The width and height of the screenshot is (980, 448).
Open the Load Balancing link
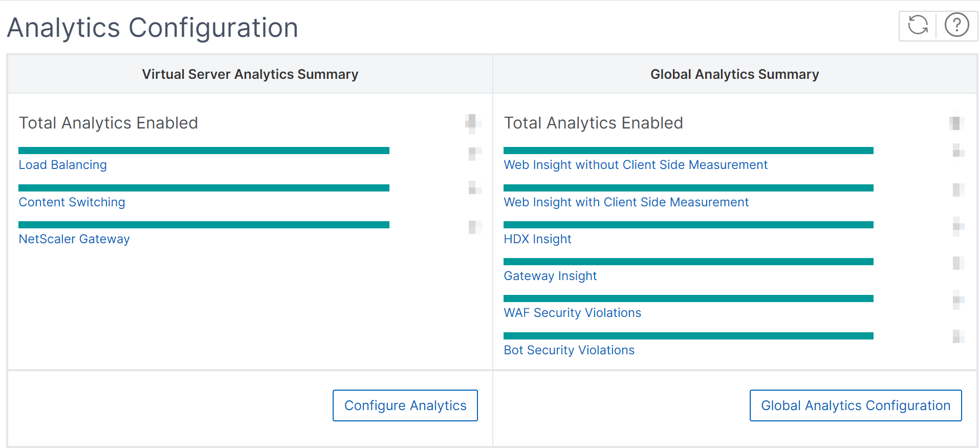click(x=63, y=165)
